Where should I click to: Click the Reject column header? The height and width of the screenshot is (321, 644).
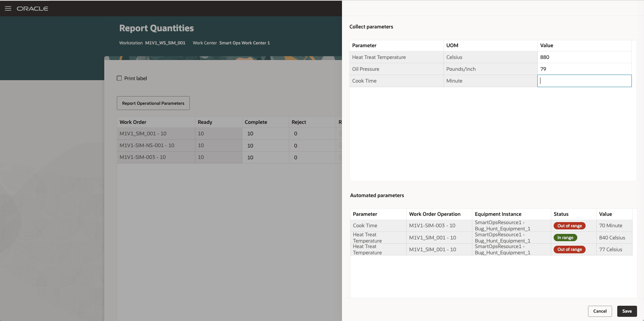(x=312, y=122)
